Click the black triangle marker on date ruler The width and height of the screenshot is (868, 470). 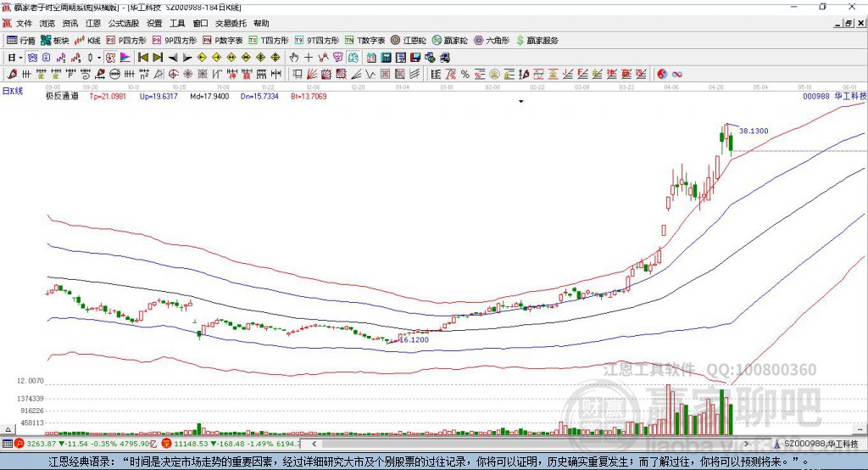(521, 101)
